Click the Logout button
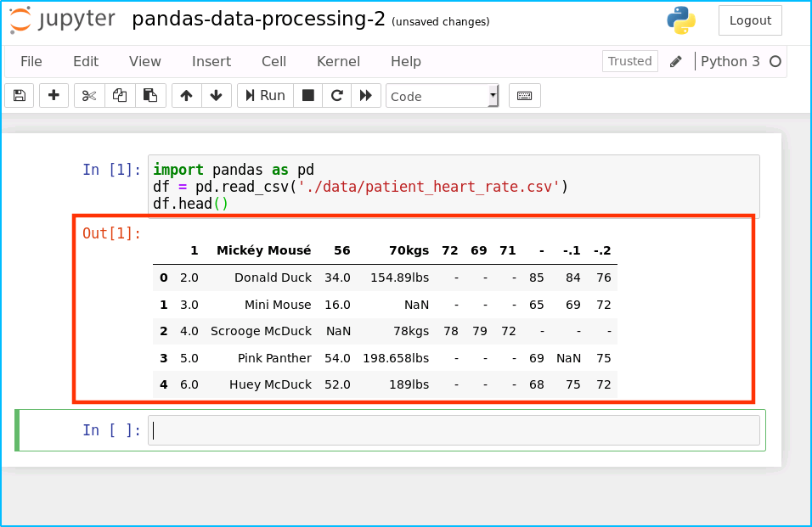Viewport: 812px width, 527px height. click(x=750, y=20)
